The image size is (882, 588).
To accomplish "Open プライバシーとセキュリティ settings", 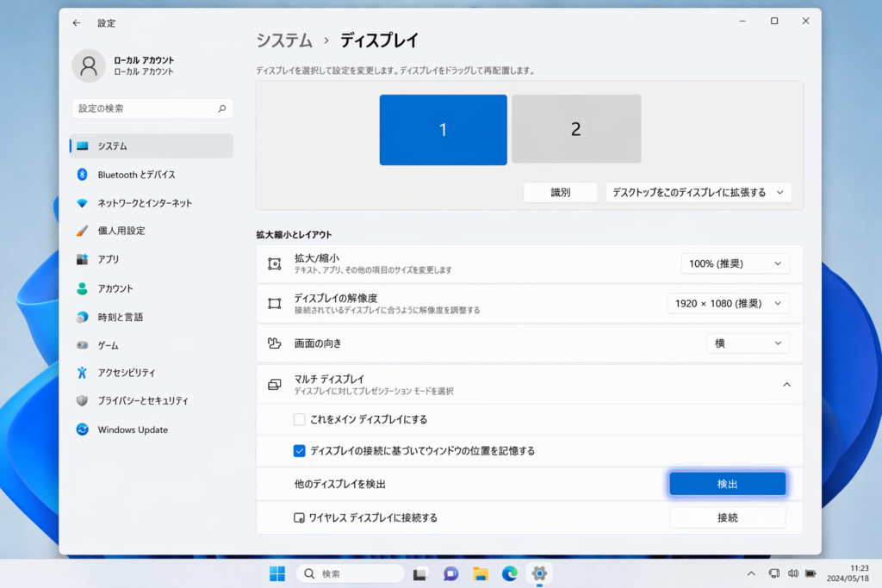I will (x=152, y=400).
